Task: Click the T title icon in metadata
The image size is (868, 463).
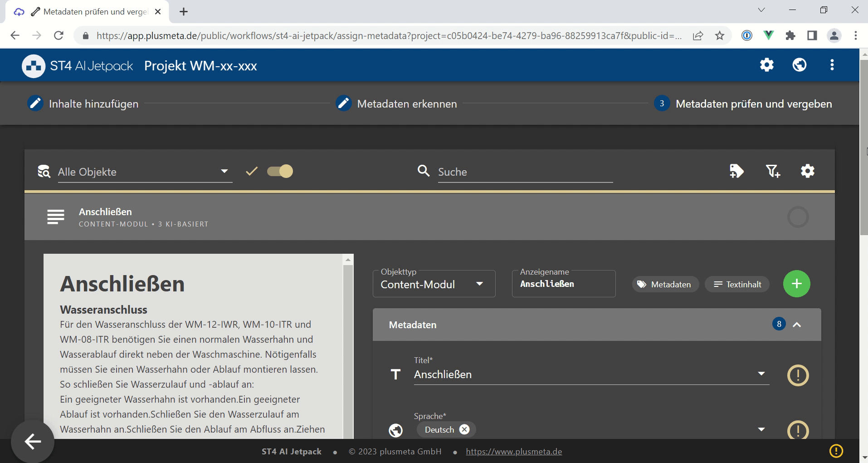Action: click(x=396, y=374)
